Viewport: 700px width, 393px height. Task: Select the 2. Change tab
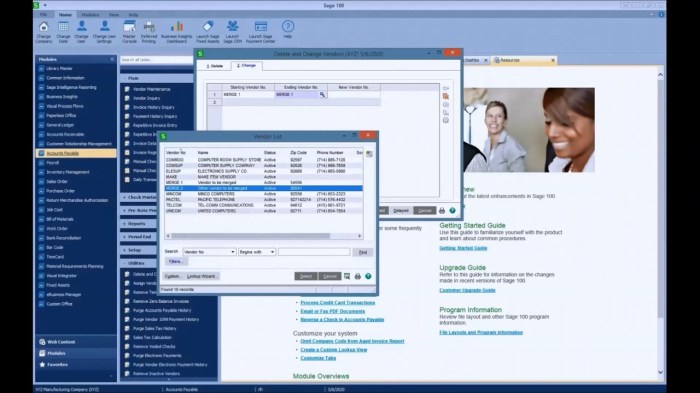[x=246, y=66]
